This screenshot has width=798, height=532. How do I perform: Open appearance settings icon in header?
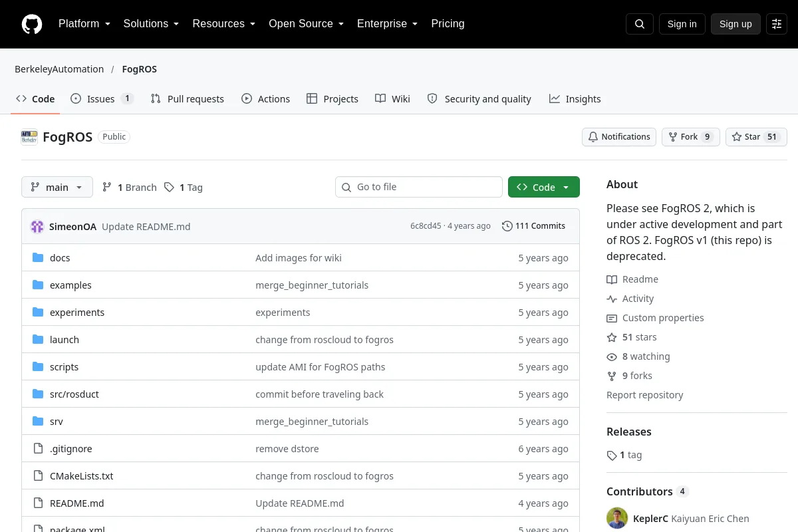coord(777,24)
